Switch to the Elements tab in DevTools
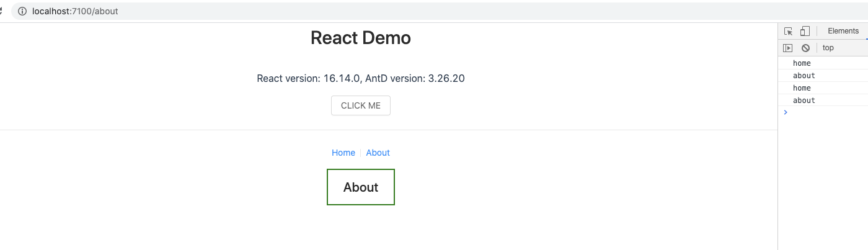The image size is (868, 250). 843,31
